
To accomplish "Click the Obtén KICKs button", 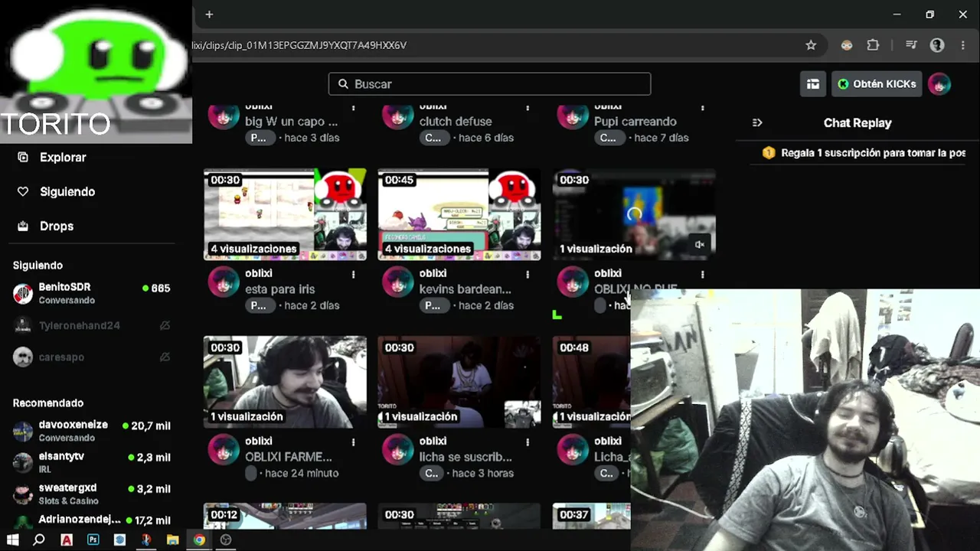I will [877, 84].
